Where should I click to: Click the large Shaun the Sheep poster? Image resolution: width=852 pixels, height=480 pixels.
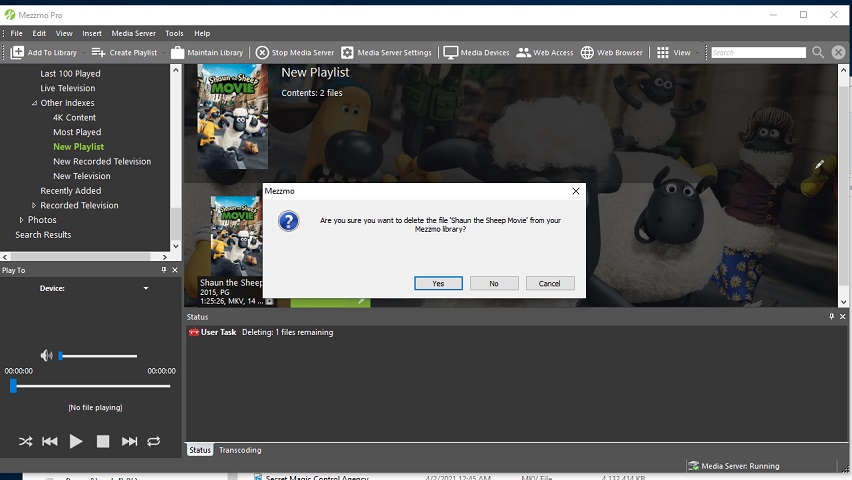click(x=233, y=116)
